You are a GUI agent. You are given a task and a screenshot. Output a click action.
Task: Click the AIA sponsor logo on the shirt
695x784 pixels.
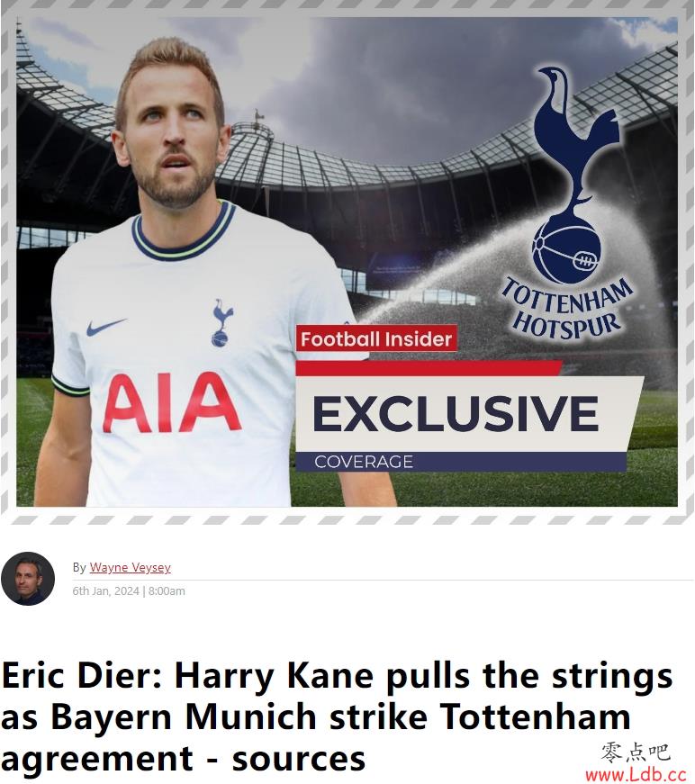(x=172, y=402)
